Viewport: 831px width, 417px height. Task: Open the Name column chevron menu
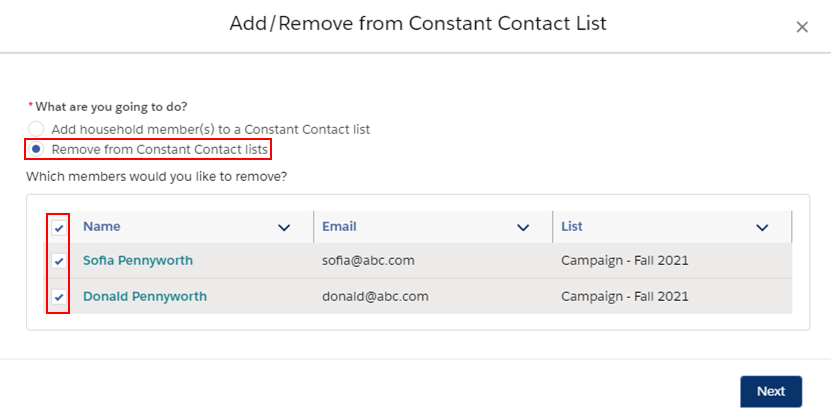tap(284, 228)
